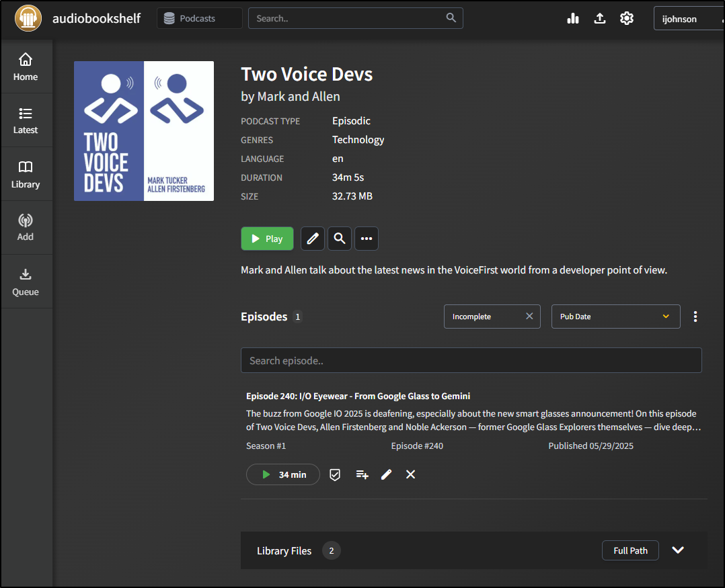Open the Pub Date sort dropdown
725x588 pixels.
[x=615, y=317]
